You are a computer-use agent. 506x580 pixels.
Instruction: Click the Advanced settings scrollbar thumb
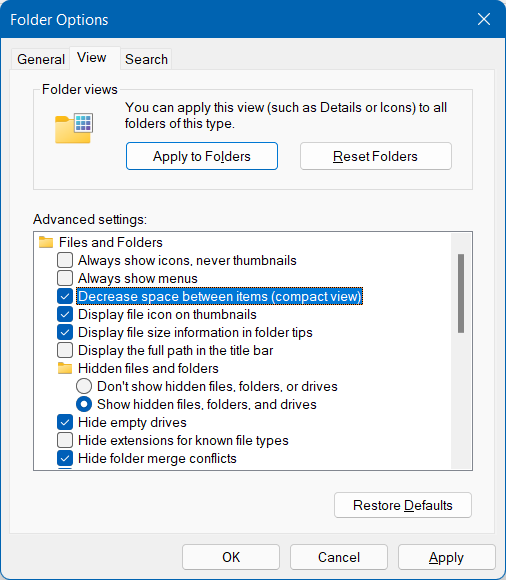[461, 293]
